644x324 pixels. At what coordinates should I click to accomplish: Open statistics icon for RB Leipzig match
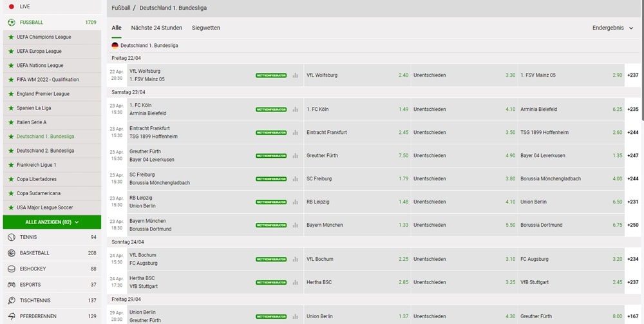click(296, 202)
